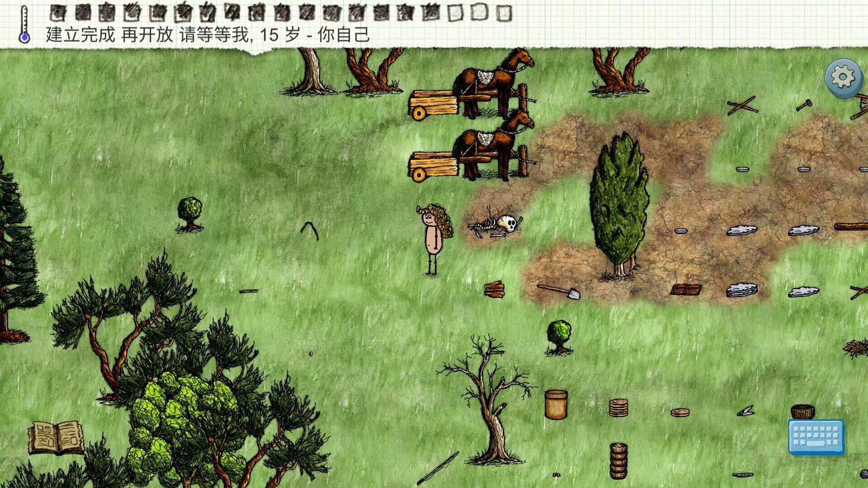Pick up the short stack of plates
The height and width of the screenshot is (488, 868).
618,408
